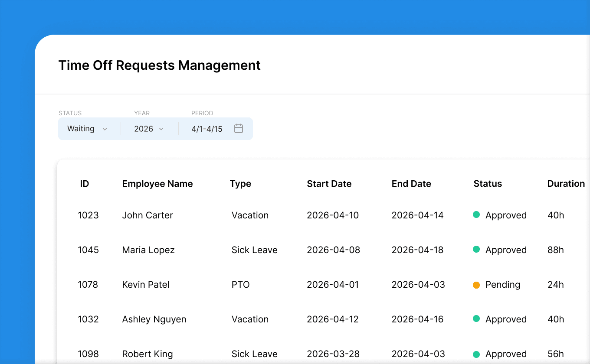
Task: Open the calendar icon in the Period filter
Action: tap(238, 128)
